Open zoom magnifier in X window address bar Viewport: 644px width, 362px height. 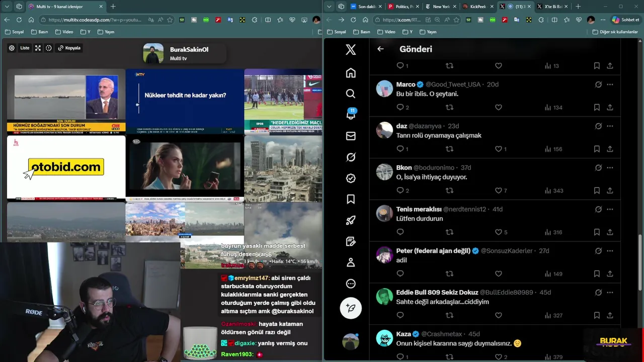pos(437,20)
